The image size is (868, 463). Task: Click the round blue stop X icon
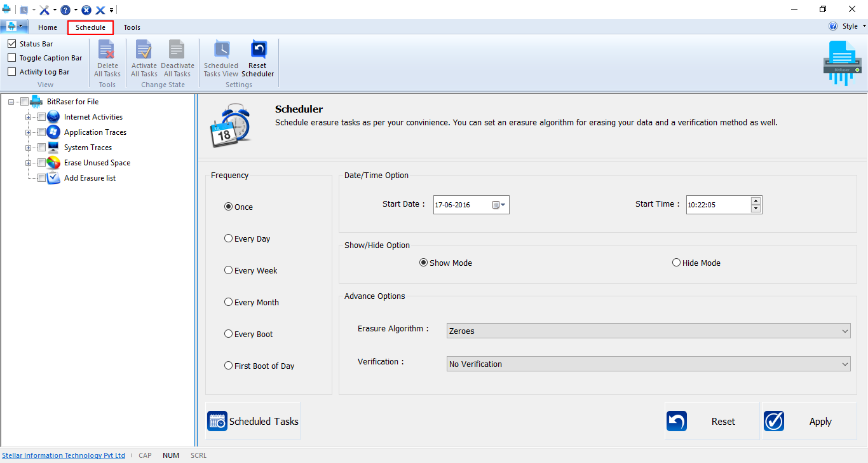86,10
